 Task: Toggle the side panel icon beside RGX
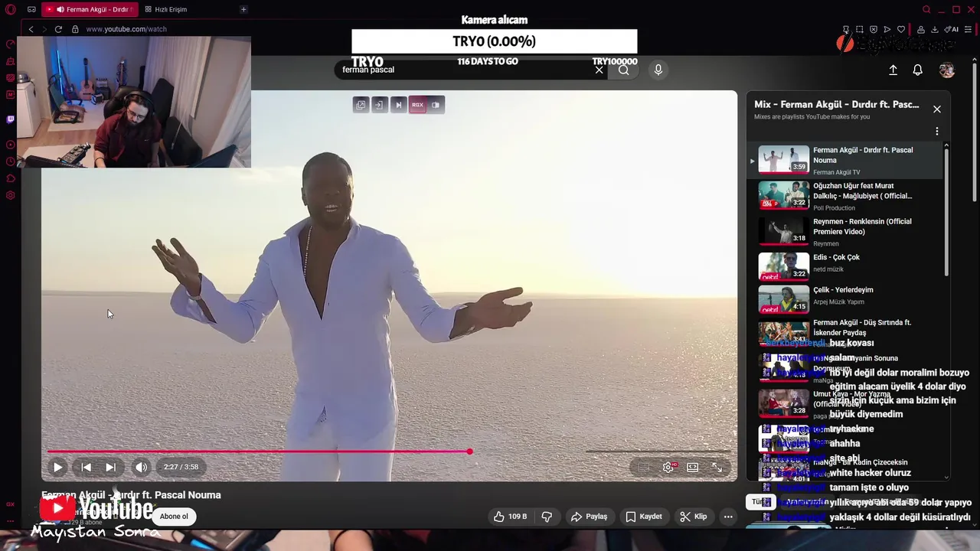[x=436, y=105]
